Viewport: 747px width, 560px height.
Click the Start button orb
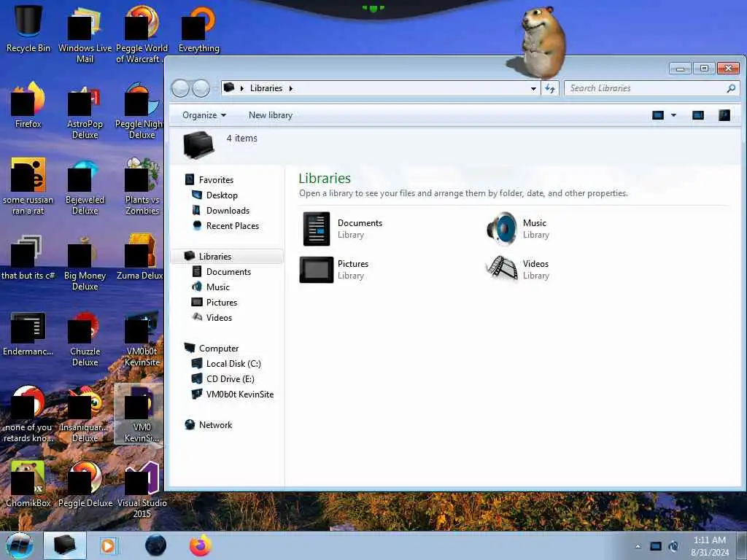(x=20, y=545)
